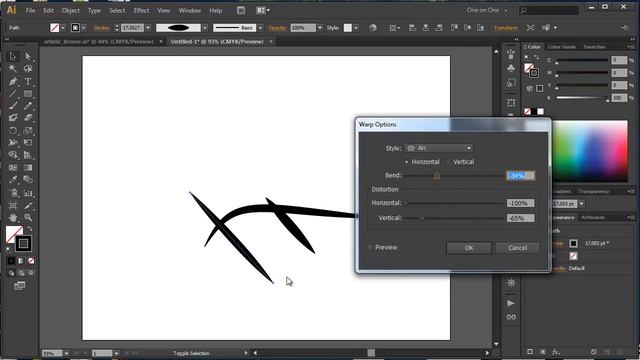The width and height of the screenshot is (640, 360).
Task: Select the Free Transform tool
Action: coord(28,143)
